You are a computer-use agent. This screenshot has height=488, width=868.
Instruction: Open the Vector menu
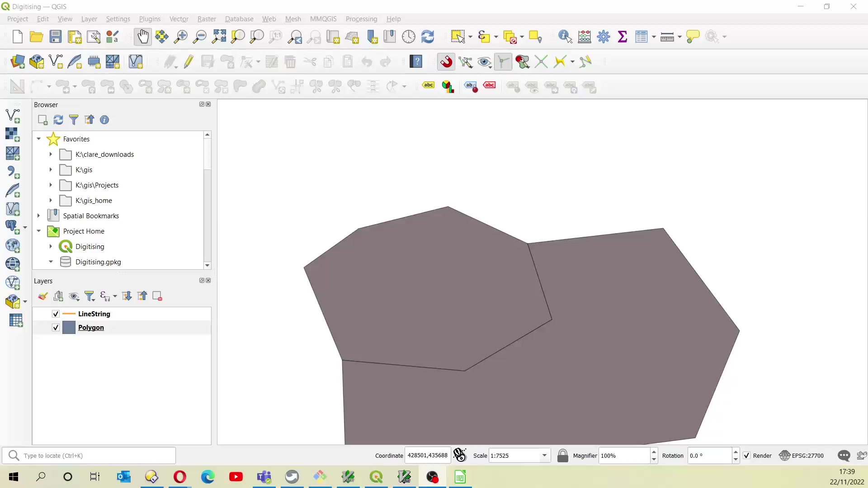(x=179, y=19)
